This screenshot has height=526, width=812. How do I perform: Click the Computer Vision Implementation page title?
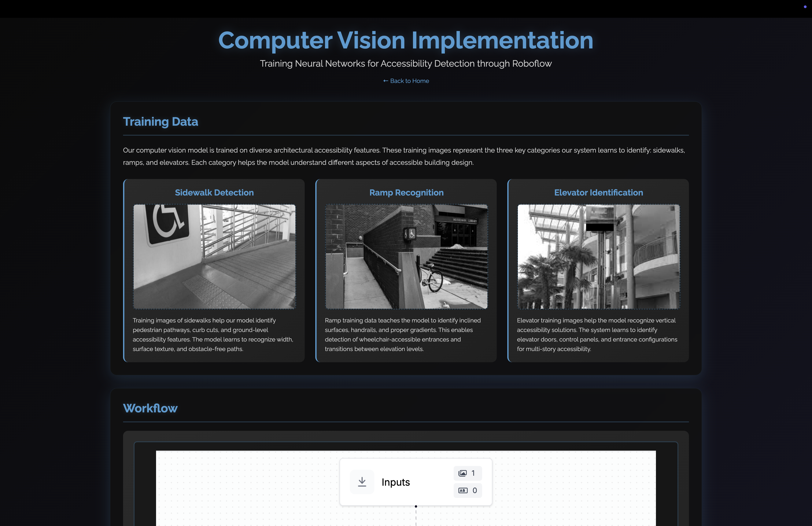tap(406, 40)
